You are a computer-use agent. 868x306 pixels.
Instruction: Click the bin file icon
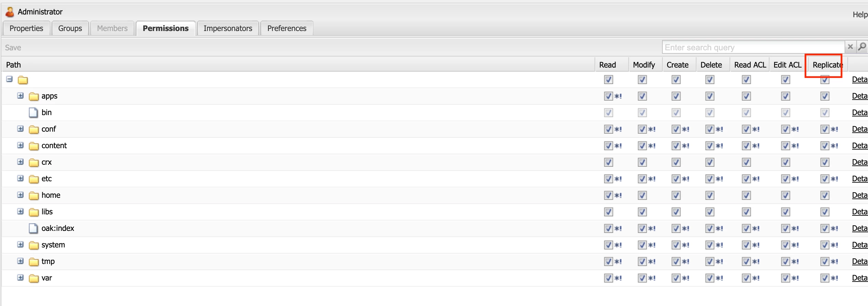(x=33, y=113)
